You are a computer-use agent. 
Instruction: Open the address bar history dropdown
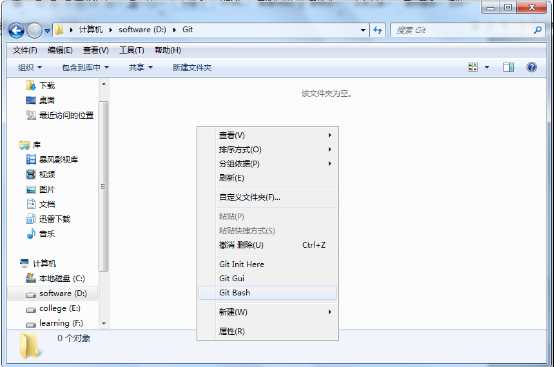(x=363, y=30)
